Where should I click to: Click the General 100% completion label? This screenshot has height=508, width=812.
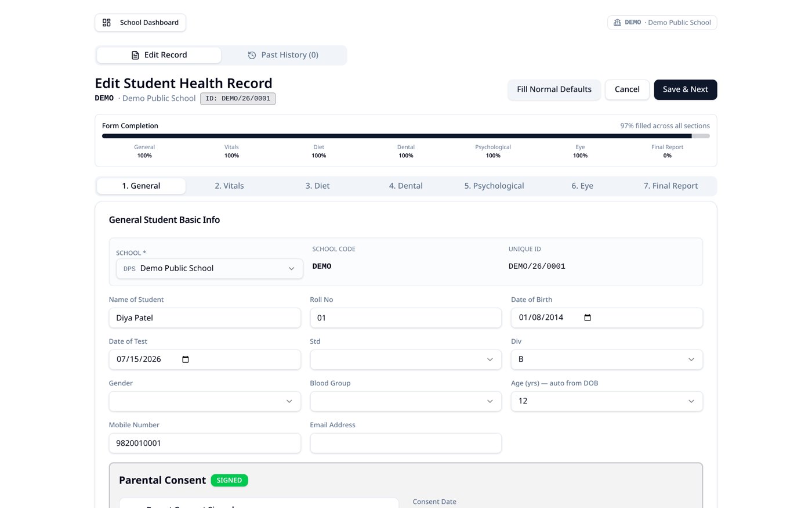point(144,152)
